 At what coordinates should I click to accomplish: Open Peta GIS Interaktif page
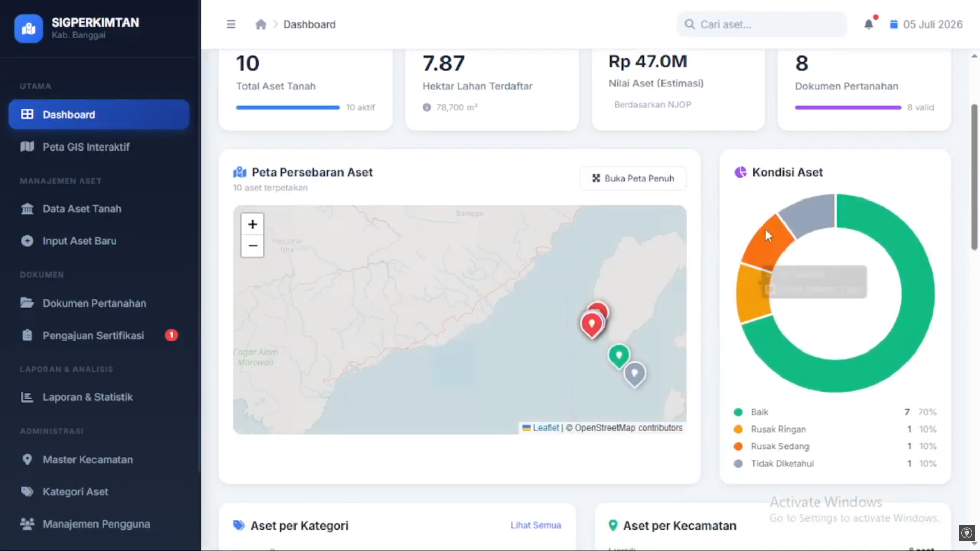[x=99, y=146]
